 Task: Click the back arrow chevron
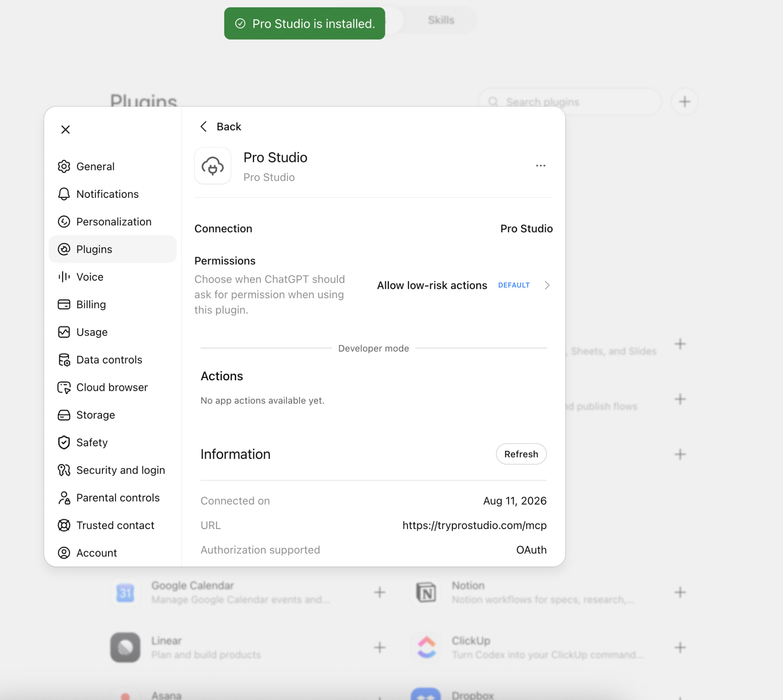(203, 126)
